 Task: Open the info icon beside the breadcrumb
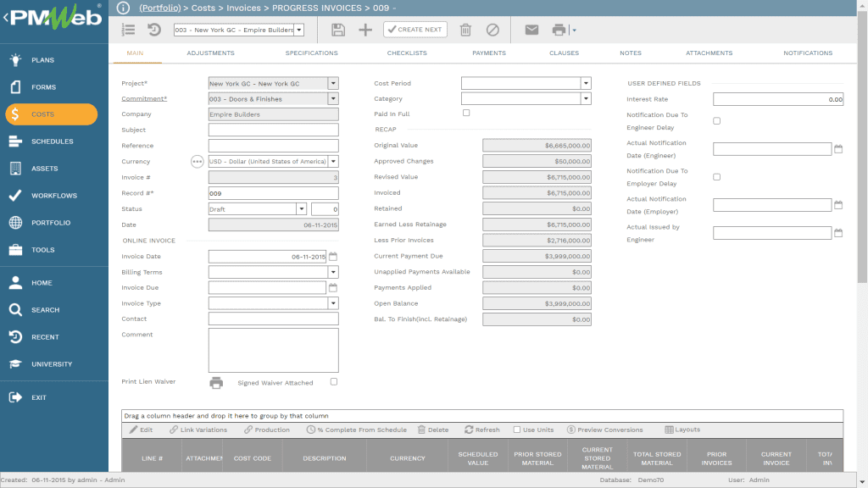point(123,8)
